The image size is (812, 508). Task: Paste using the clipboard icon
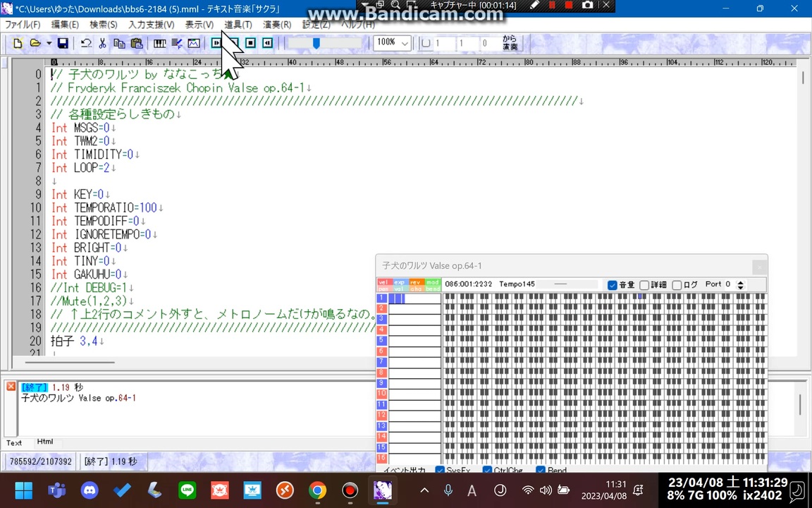[x=137, y=44]
